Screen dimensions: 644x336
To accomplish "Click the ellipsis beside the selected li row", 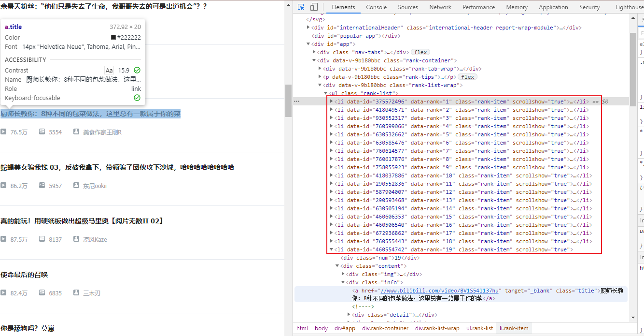I will [x=297, y=102].
